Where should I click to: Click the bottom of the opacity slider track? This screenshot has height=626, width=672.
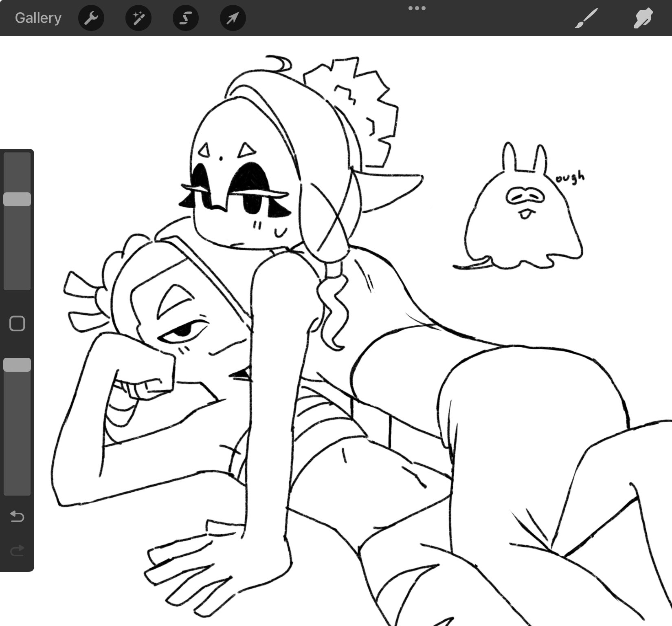pos(17,489)
